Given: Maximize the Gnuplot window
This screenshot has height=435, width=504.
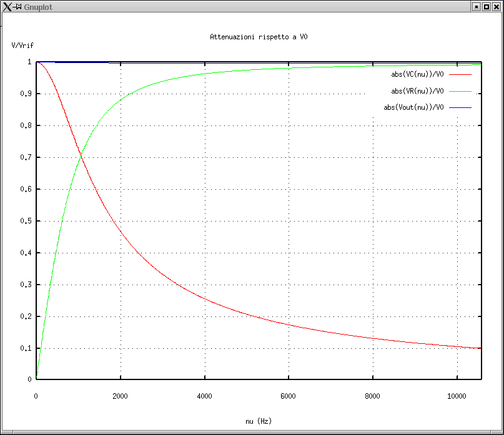Looking at the screenshot, I should [486, 6].
